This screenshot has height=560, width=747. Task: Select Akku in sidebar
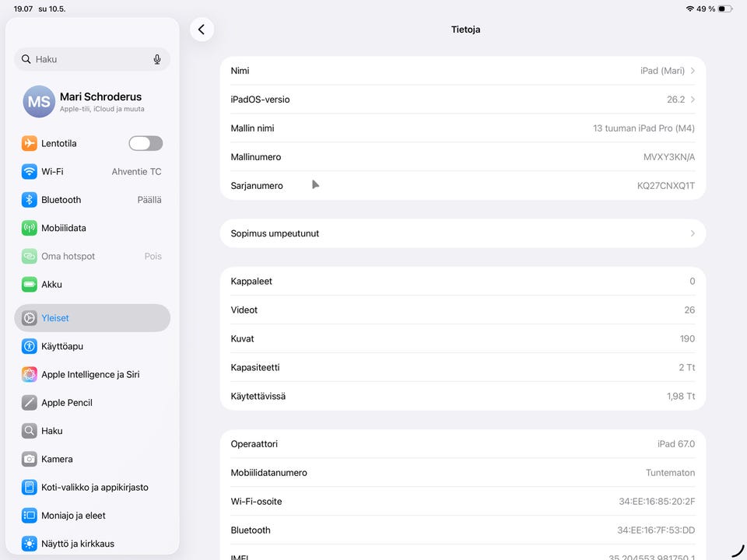[93, 285]
